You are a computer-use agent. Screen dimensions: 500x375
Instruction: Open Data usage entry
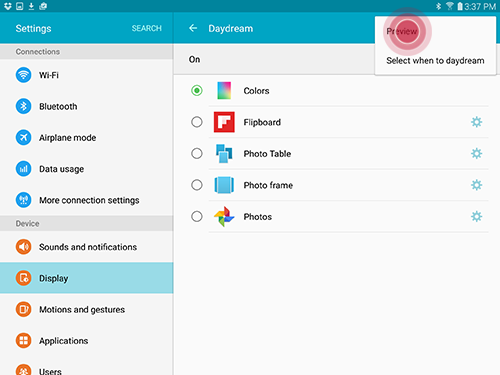[x=87, y=169]
